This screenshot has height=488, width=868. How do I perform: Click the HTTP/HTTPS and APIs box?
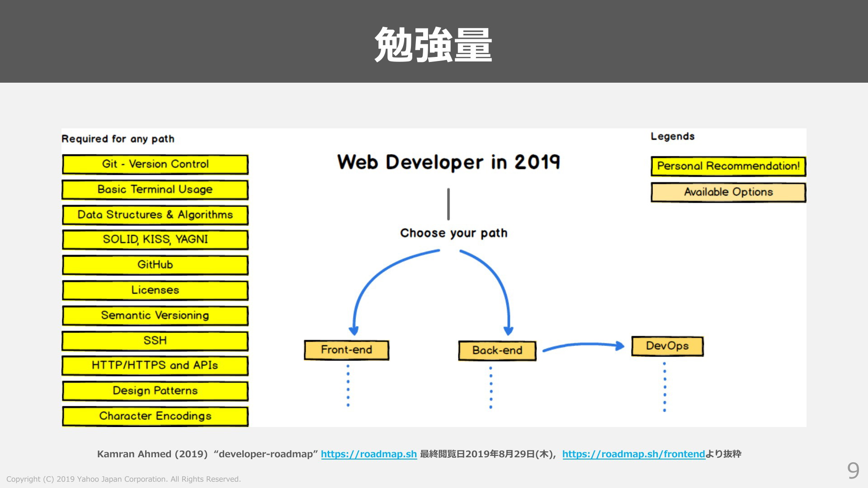tap(155, 366)
